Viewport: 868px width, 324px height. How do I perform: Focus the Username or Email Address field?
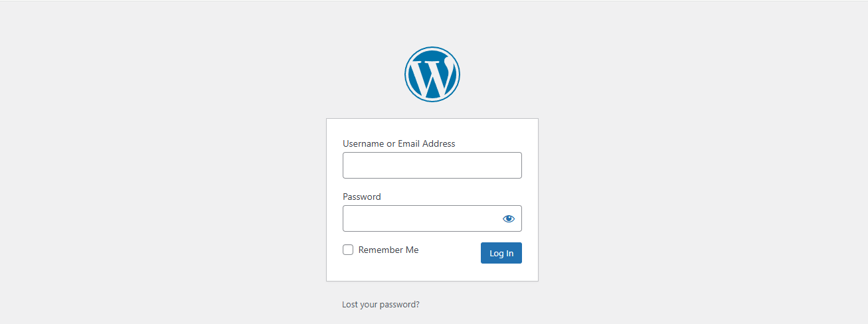pyautogui.click(x=432, y=165)
